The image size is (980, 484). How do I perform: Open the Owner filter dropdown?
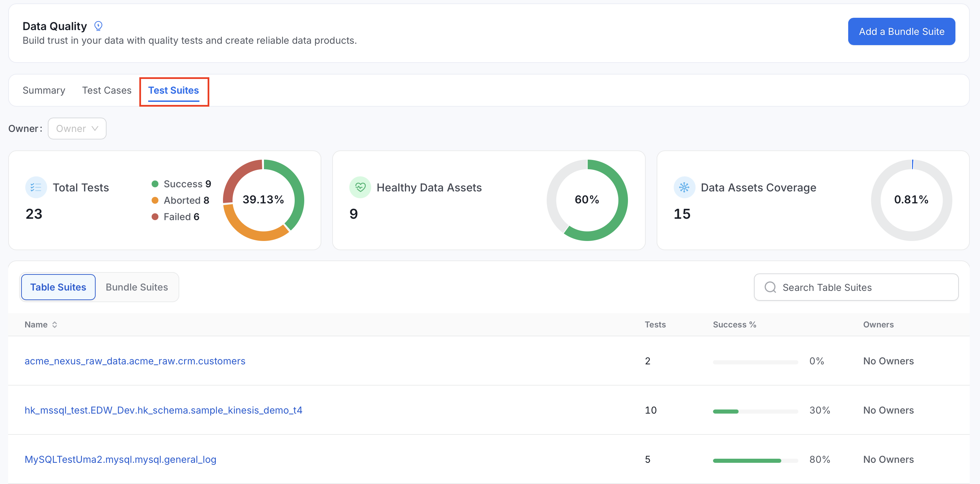click(x=77, y=129)
